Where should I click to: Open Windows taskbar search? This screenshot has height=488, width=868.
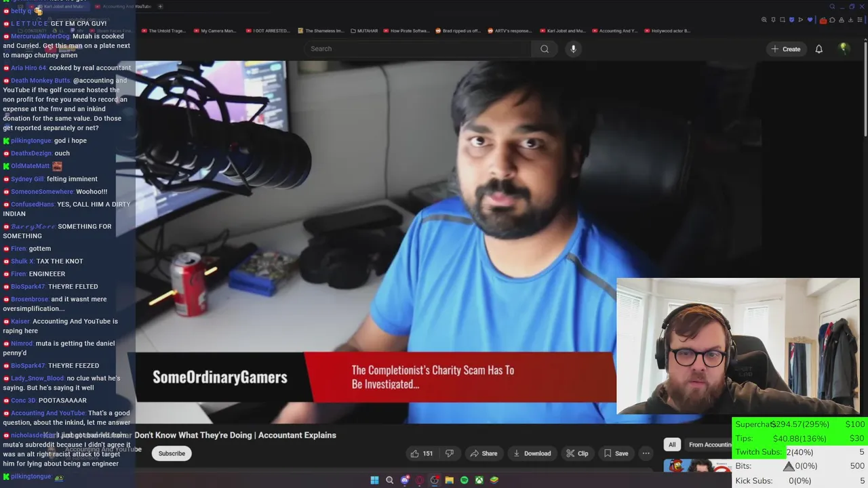coord(389,480)
